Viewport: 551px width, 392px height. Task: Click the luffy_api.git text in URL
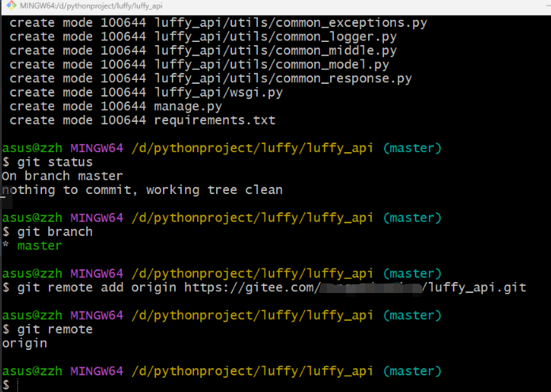[x=477, y=288]
